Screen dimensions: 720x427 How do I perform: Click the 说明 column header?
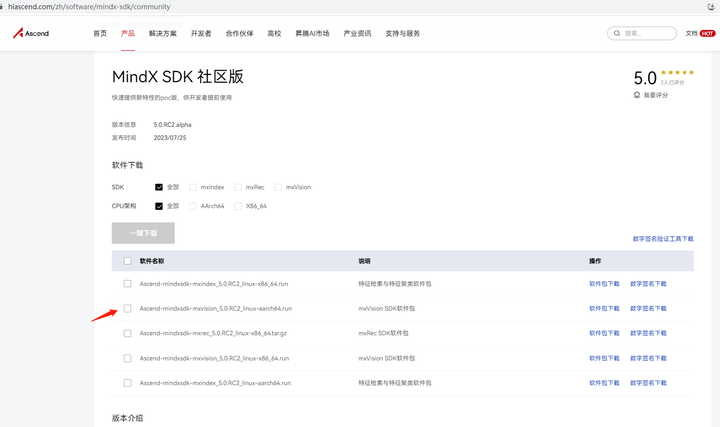[364, 261]
